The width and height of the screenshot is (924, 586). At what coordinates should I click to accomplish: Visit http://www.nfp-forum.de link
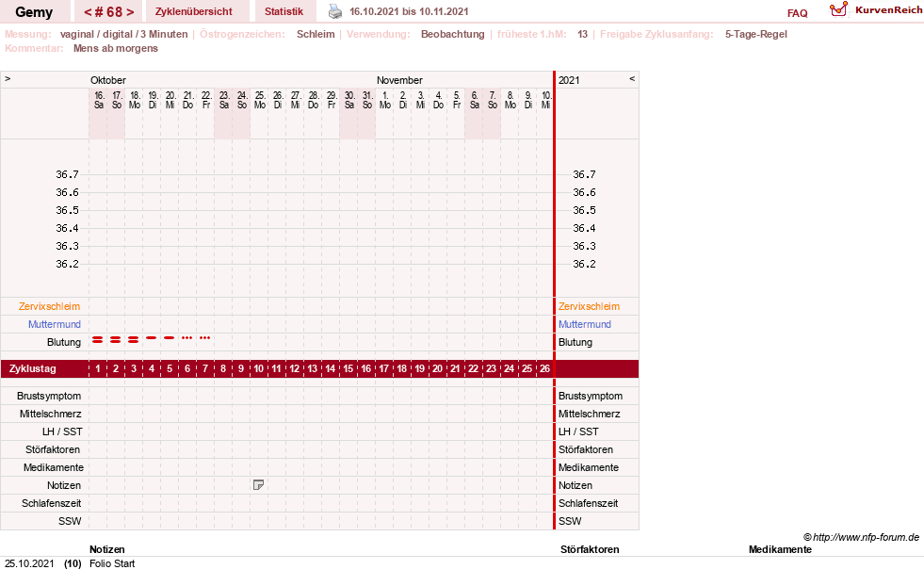click(x=866, y=537)
